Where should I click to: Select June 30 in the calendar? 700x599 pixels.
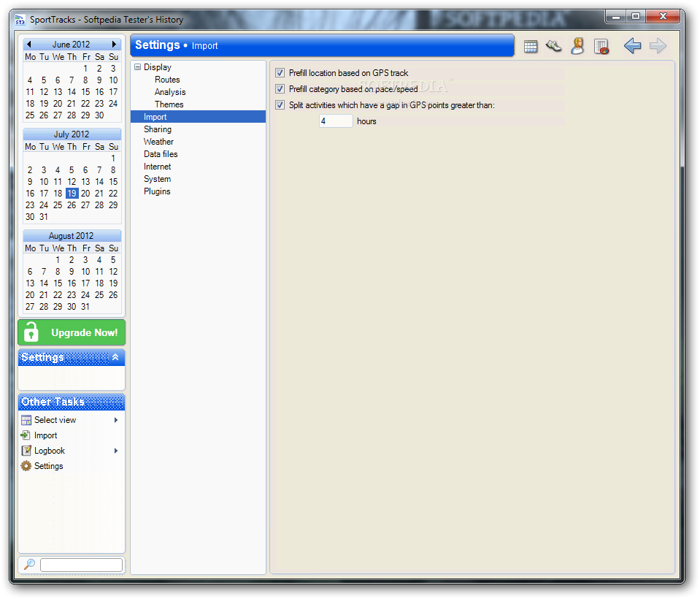99,115
